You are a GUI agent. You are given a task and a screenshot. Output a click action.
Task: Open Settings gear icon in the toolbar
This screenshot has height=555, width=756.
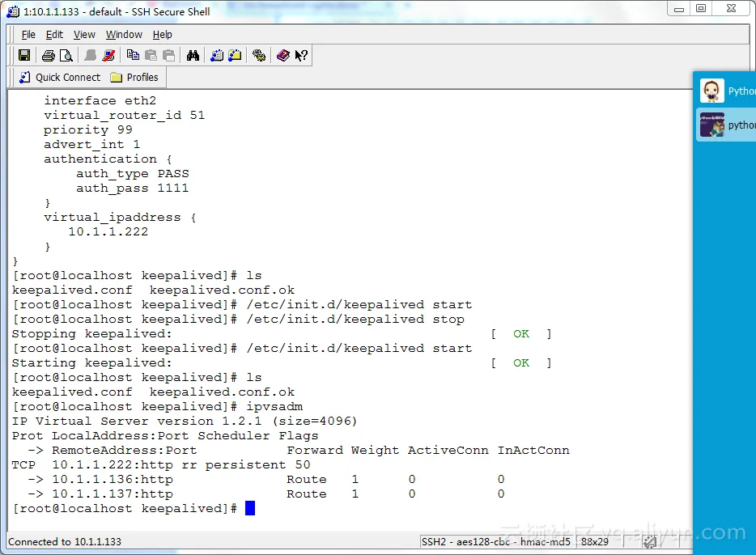259,56
